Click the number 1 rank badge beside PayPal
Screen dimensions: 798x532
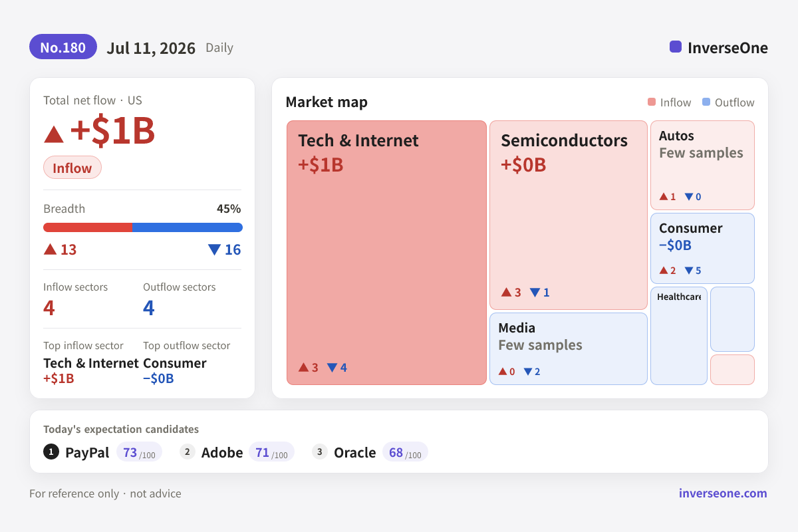pyautogui.click(x=51, y=452)
